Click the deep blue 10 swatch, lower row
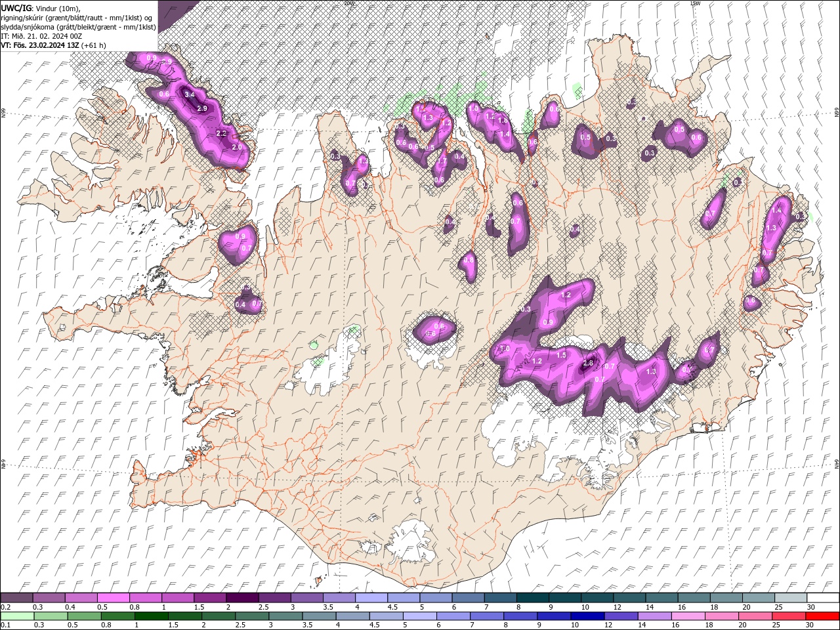 point(587,616)
